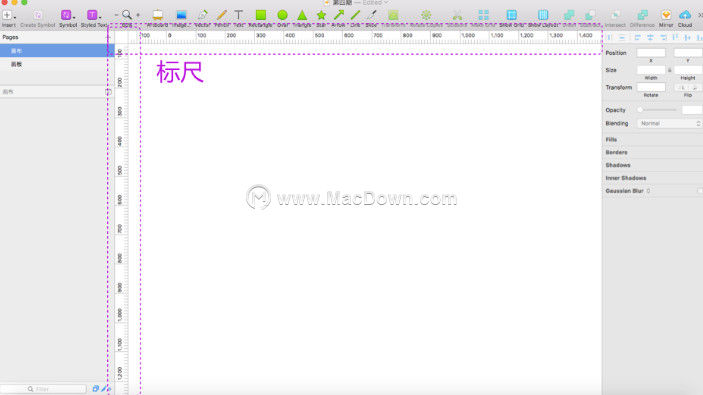Open Mirror from the toolbar
The image size is (703, 395).
point(666,15)
